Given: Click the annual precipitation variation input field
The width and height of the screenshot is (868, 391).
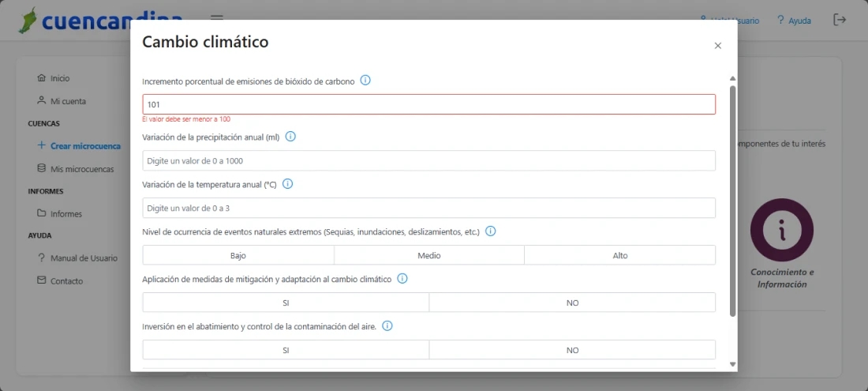Looking at the screenshot, I should pyautogui.click(x=428, y=160).
